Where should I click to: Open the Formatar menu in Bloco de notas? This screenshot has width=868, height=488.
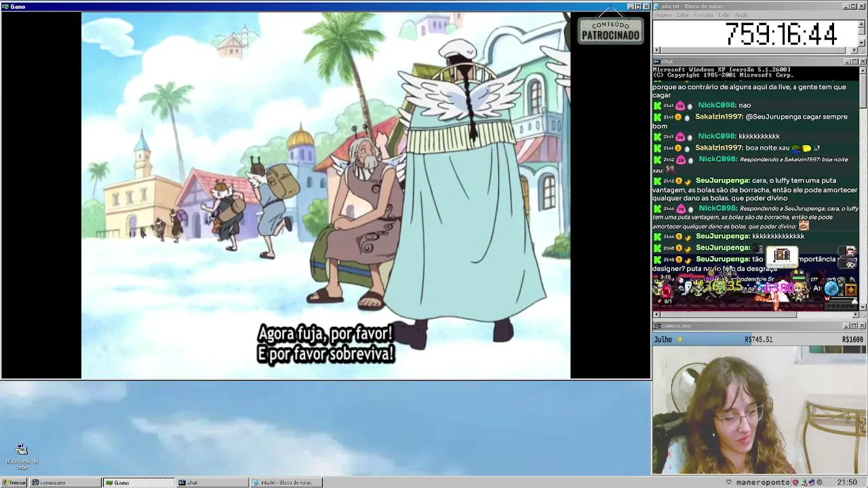point(704,15)
